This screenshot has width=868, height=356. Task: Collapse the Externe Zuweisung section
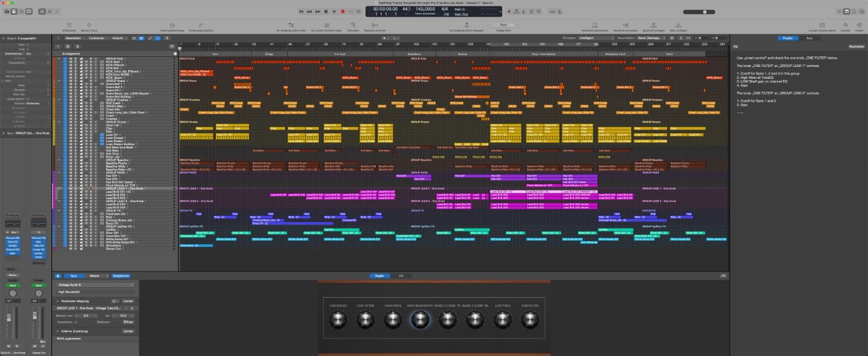57,331
